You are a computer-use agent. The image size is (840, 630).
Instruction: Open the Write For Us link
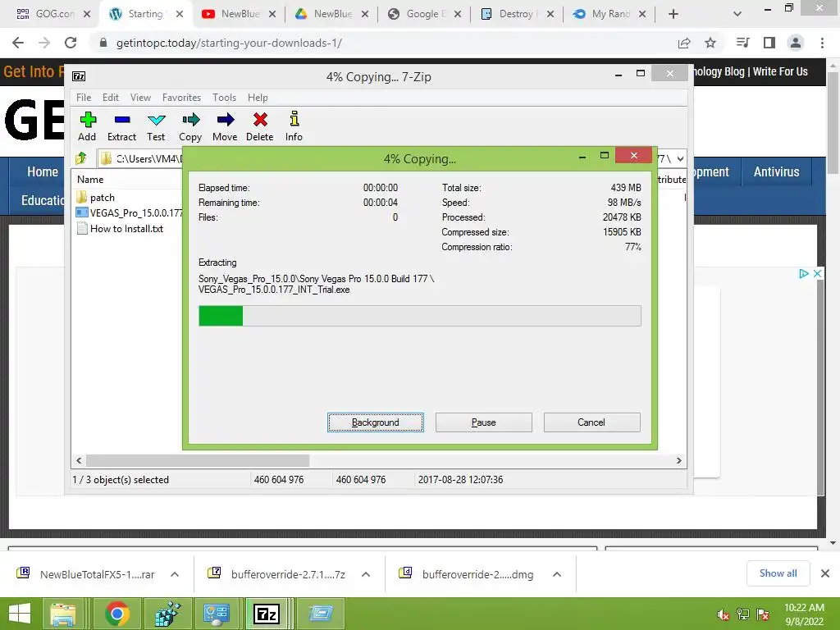[x=780, y=72]
